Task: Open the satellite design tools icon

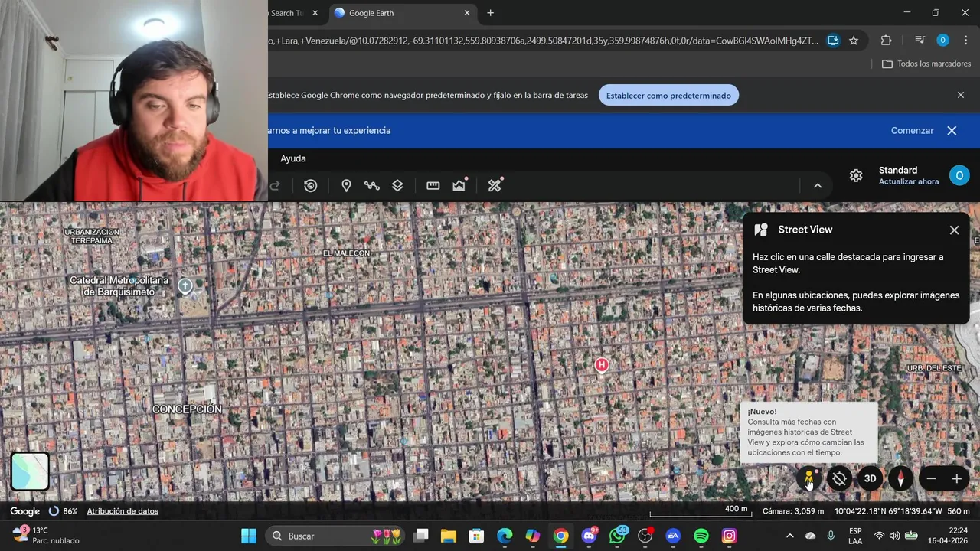Action: (x=495, y=185)
